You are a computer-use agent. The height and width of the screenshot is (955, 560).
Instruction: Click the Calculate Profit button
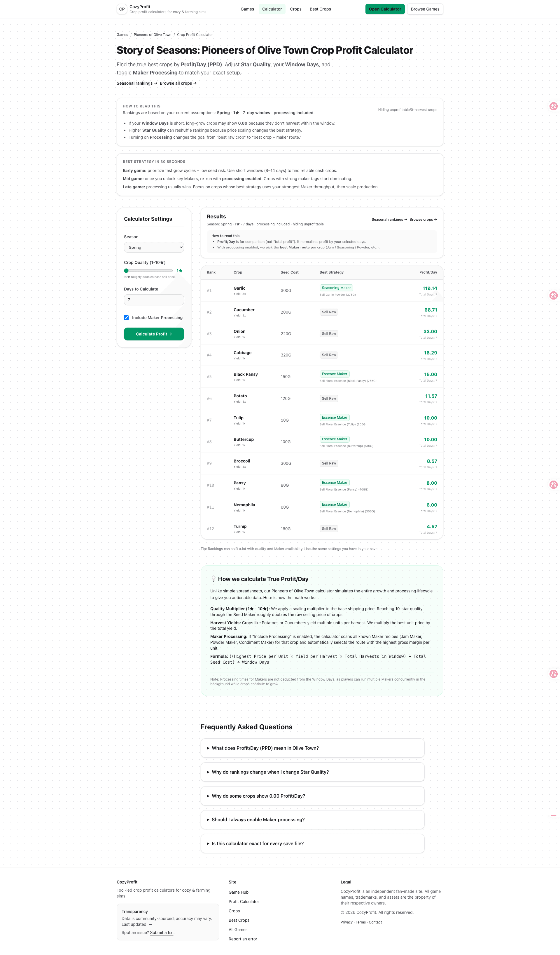point(154,334)
